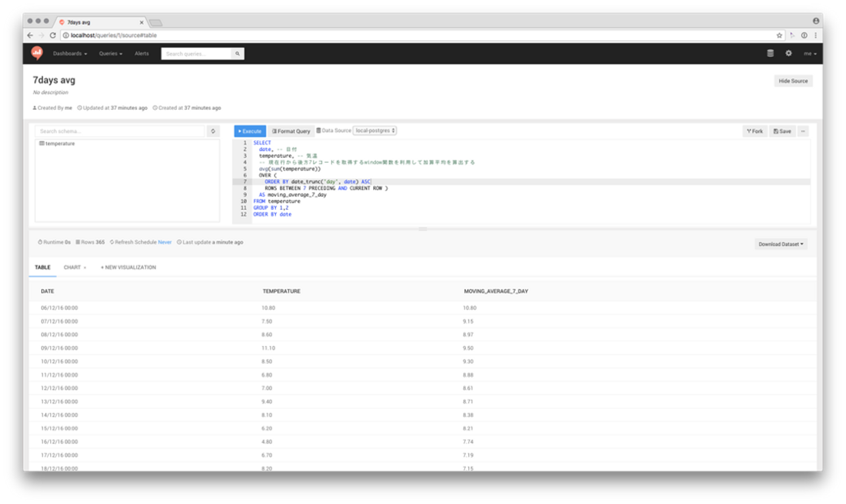The width and height of the screenshot is (846, 504).
Task: Switch to the CHART tab
Action: pos(73,268)
